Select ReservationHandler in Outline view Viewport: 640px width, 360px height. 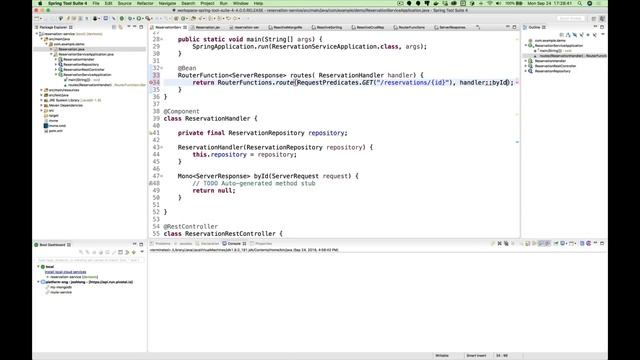(550, 61)
